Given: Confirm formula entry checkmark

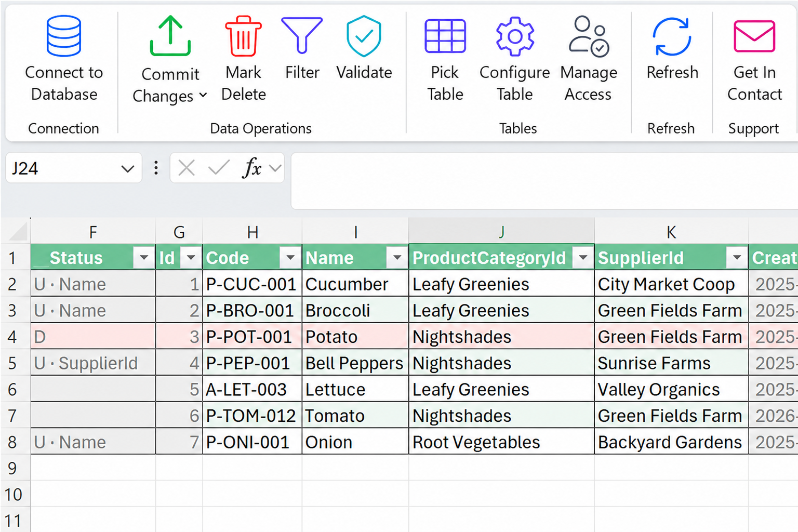Looking at the screenshot, I should [x=219, y=168].
